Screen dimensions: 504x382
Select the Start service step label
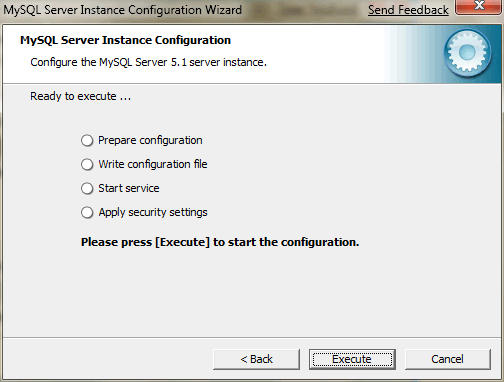point(129,188)
